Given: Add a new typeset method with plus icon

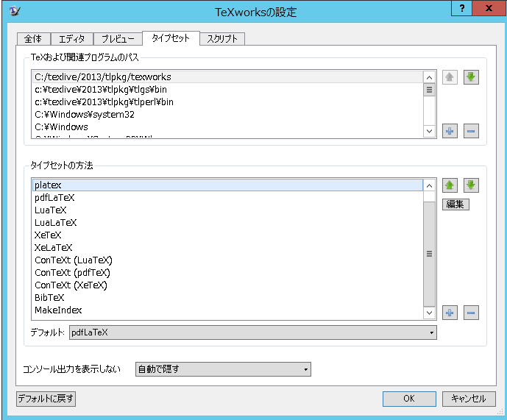Looking at the screenshot, I should tap(450, 313).
